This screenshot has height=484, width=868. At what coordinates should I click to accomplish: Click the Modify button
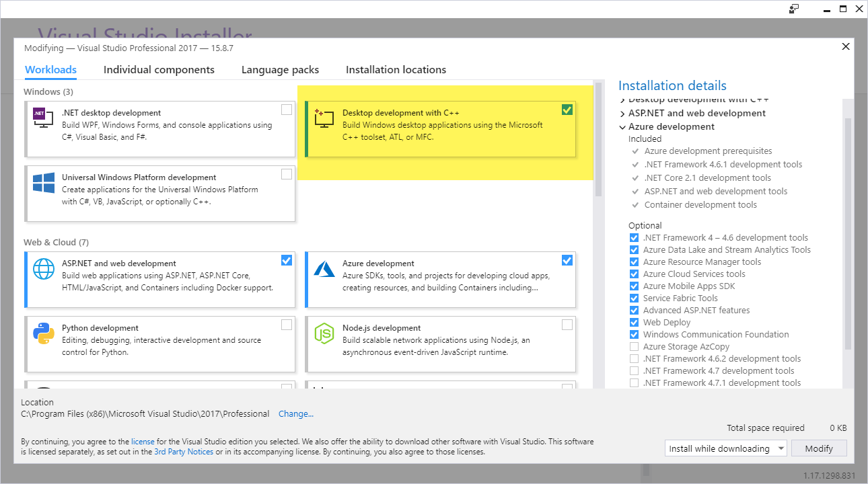819,448
